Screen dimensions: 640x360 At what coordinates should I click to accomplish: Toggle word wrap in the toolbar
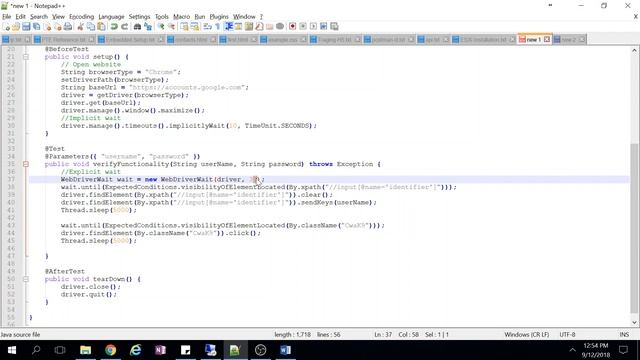click(x=207, y=27)
